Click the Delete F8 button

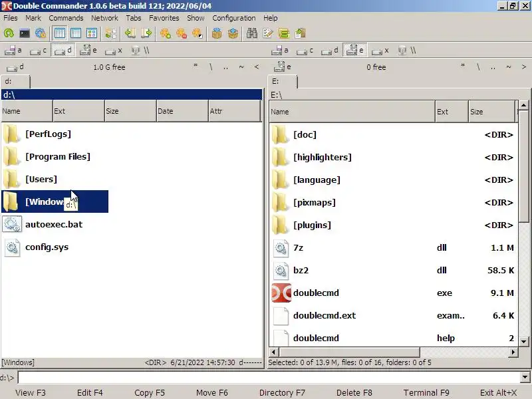tap(354, 392)
